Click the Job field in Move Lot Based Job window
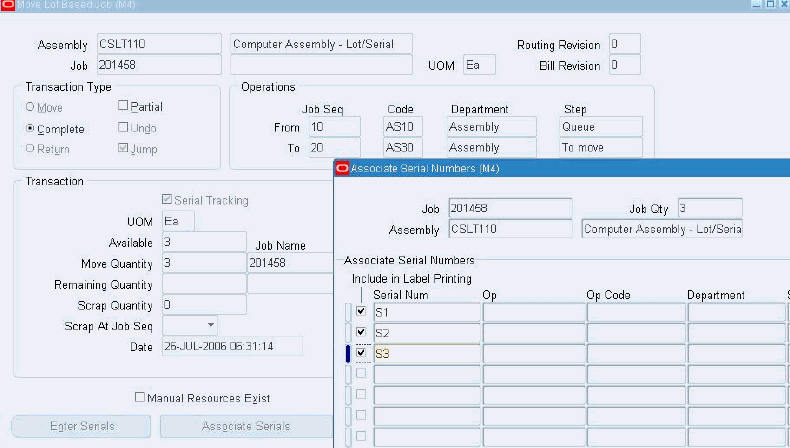The width and height of the screenshot is (790, 448). pos(159,65)
